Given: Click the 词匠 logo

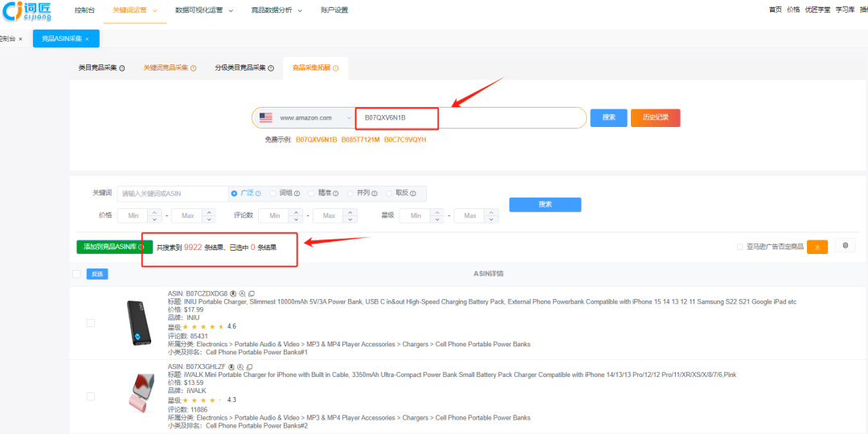Looking at the screenshot, I should (27, 12).
